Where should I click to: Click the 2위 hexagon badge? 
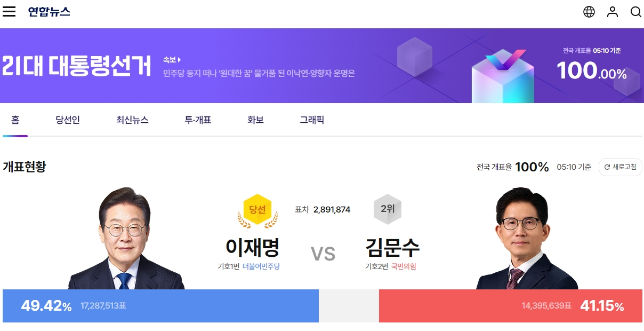tap(388, 209)
